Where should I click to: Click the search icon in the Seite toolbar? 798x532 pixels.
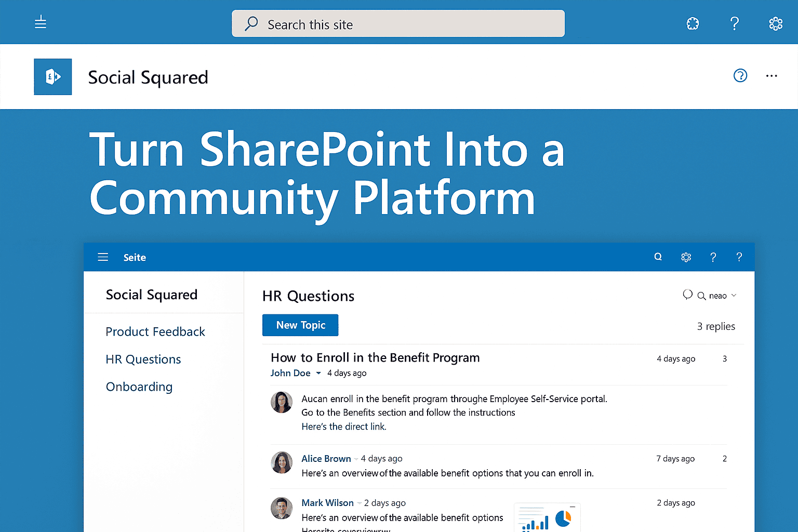[658, 257]
